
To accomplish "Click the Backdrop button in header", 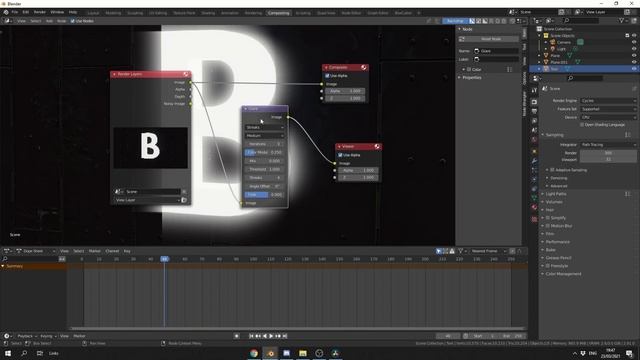I will point(455,21).
